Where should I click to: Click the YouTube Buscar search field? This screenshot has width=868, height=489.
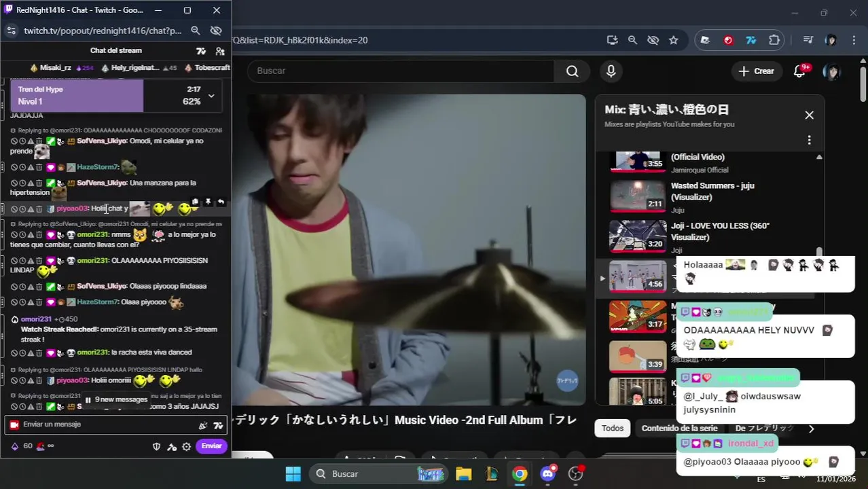point(401,71)
